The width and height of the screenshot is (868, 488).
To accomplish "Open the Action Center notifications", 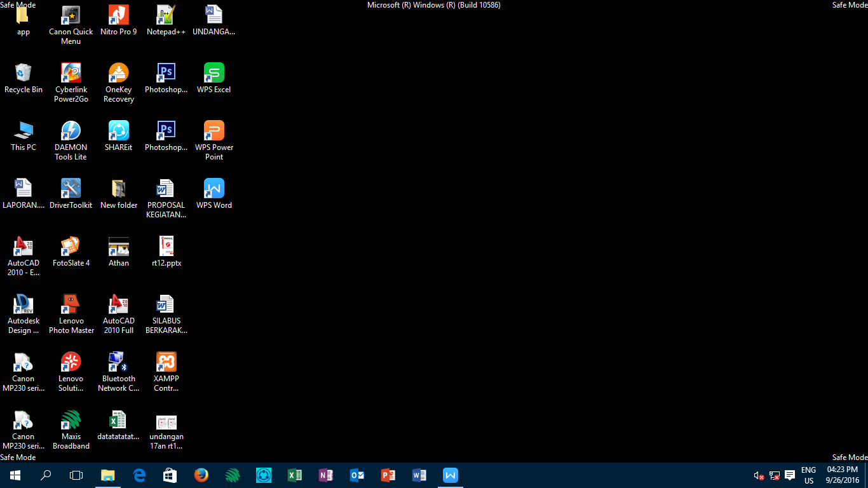I will click(x=790, y=475).
